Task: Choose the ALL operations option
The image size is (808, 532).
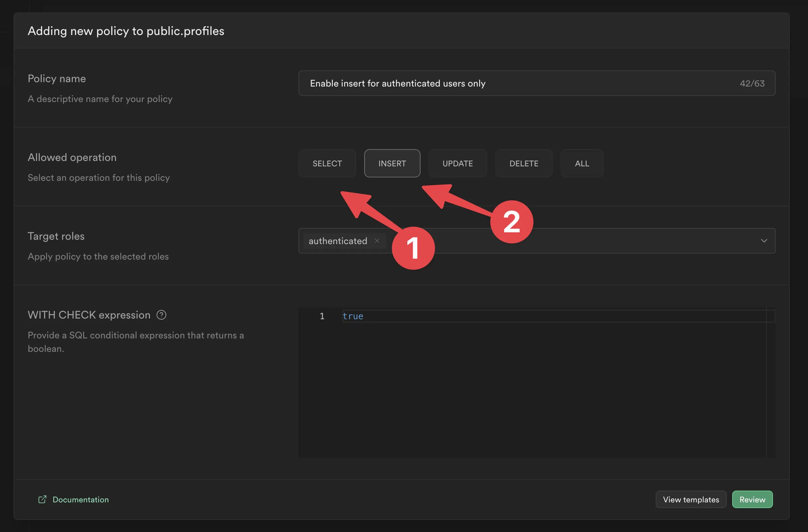Action: [x=582, y=164]
